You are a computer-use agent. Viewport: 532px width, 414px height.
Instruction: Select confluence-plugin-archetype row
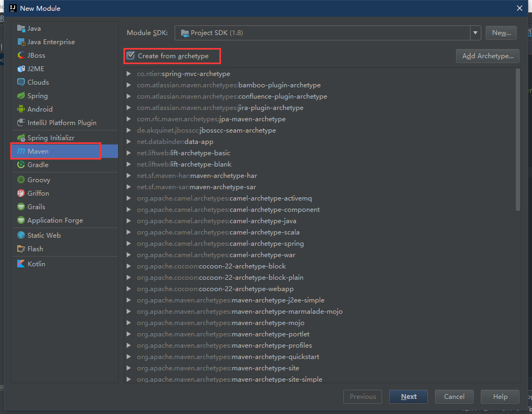coord(320,96)
